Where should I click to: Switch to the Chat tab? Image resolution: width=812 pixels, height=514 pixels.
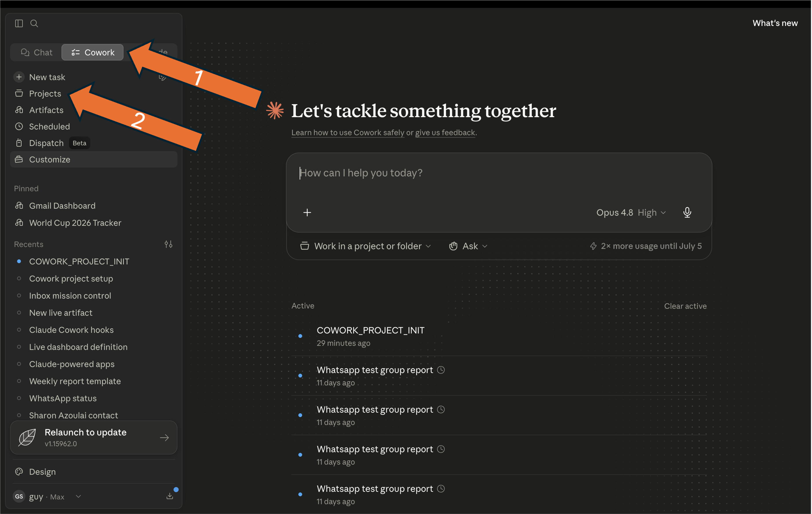click(36, 52)
